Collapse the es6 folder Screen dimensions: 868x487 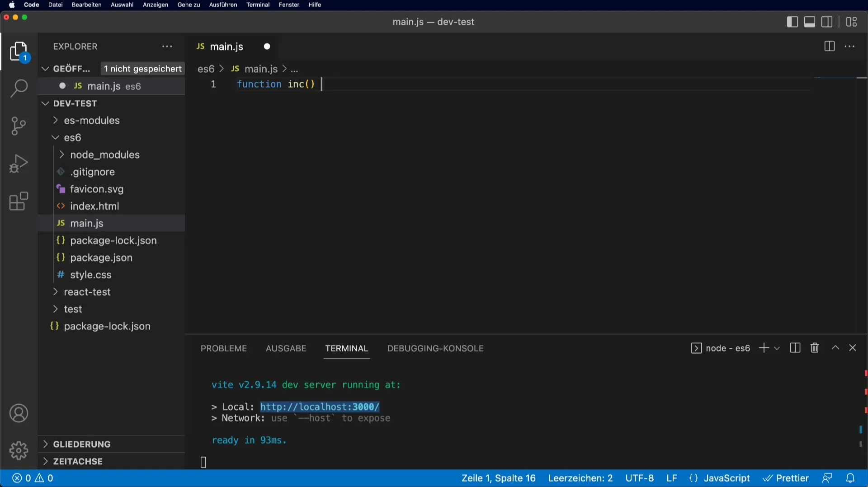pos(72,138)
